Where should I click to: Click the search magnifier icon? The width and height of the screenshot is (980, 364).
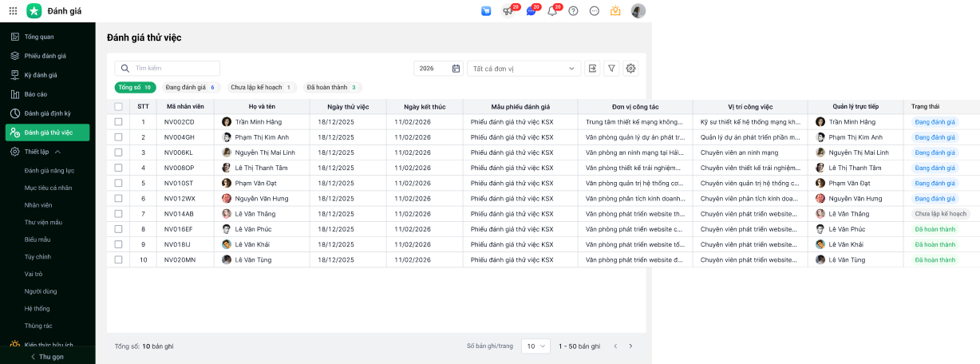coord(126,69)
